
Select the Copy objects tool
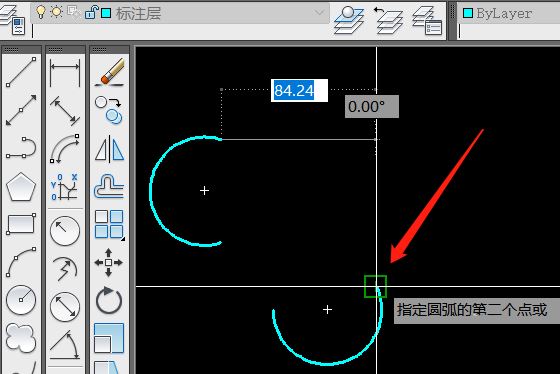pyautogui.click(x=109, y=110)
